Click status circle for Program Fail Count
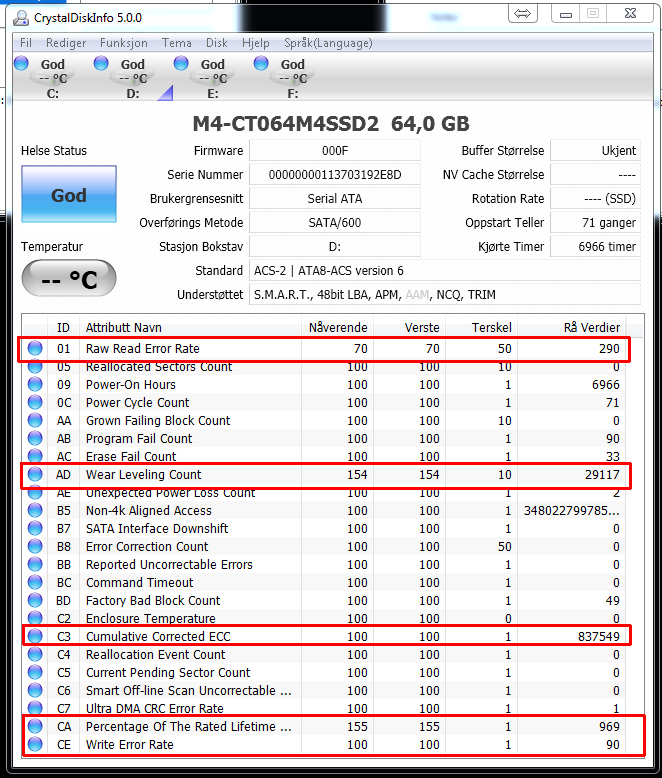The height and width of the screenshot is (778, 662). [x=35, y=438]
